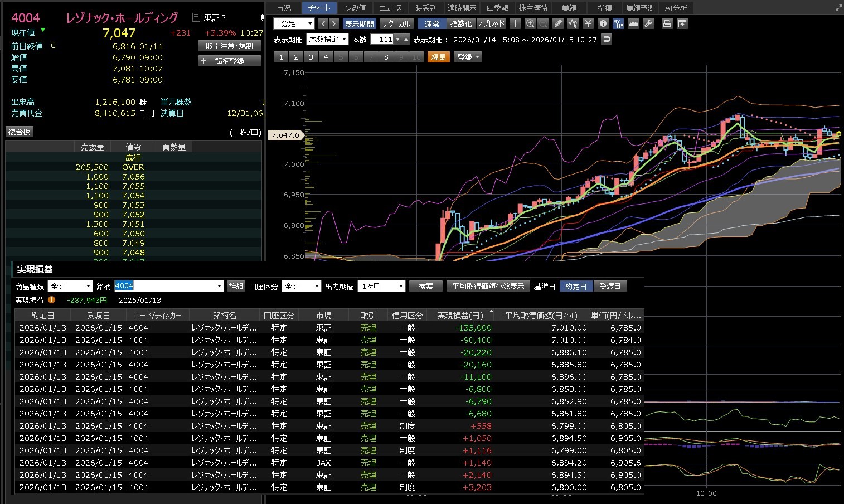Toggle the スプレッド chart mode
This screenshot has width=844, height=504.
click(491, 23)
